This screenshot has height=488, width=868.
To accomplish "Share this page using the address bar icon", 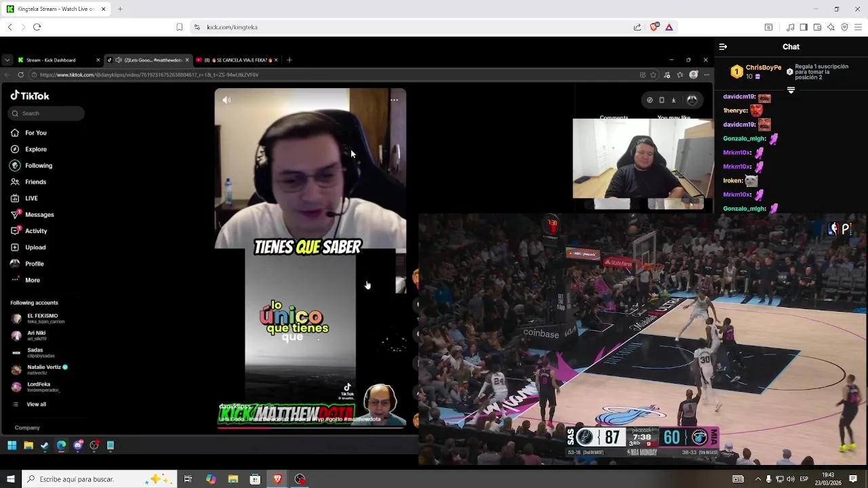I will [x=637, y=27].
